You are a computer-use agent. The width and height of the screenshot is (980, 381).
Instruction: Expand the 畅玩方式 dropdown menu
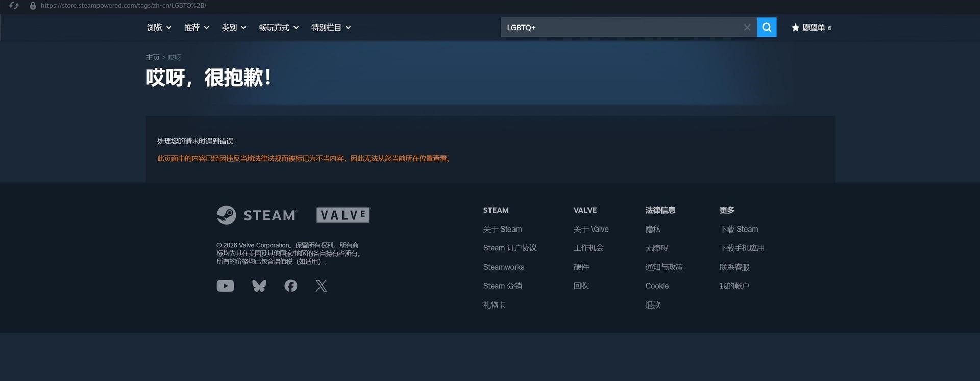(x=279, y=28)
